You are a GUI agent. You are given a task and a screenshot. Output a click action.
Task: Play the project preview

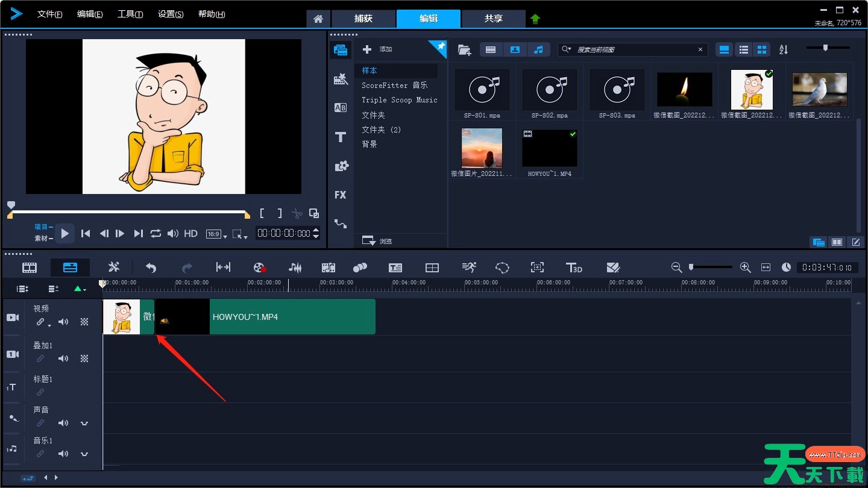64,233
